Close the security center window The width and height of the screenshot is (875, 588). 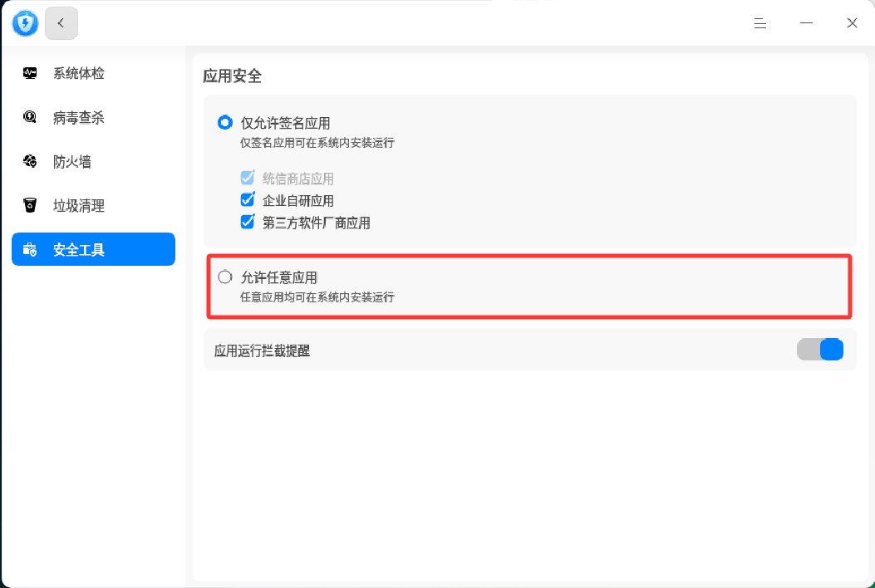[852, 23]
